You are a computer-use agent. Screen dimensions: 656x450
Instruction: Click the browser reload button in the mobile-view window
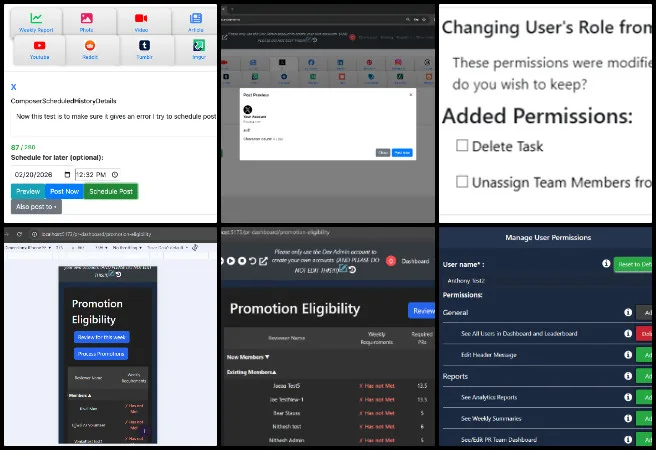click(19, 234)
